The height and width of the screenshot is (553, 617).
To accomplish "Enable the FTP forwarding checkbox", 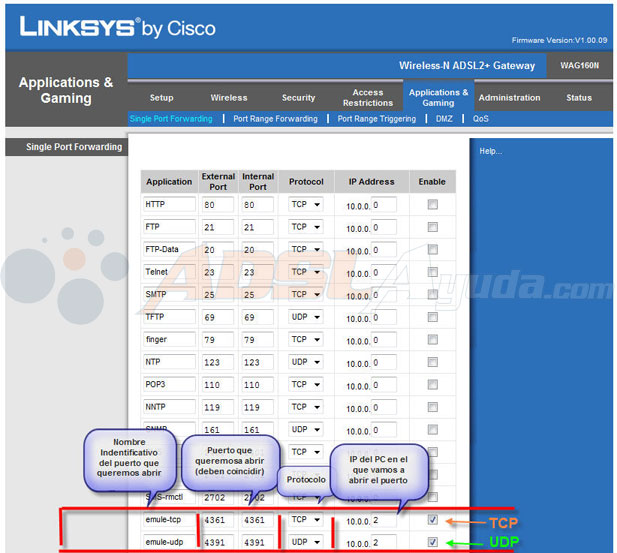I will [432, 227].
